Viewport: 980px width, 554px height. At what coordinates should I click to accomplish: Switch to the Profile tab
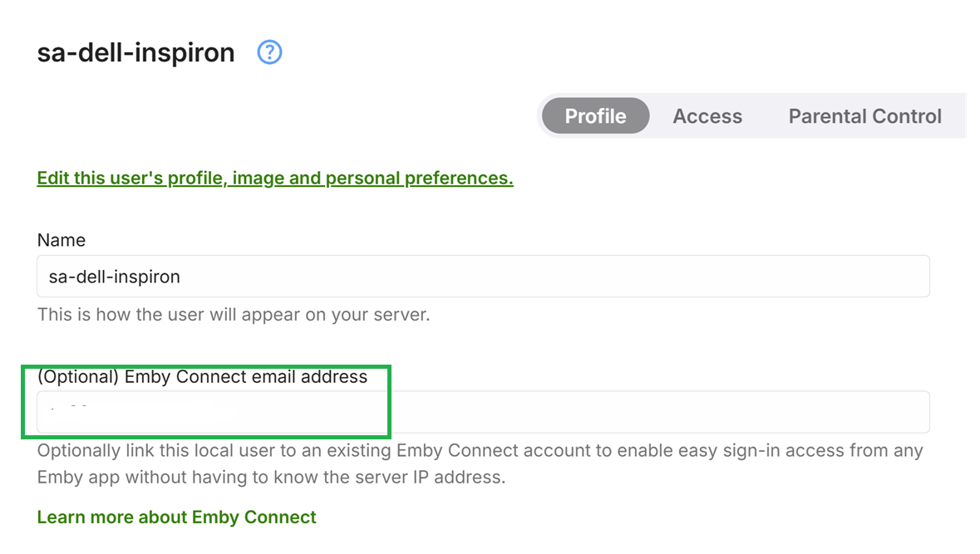click(x=595, y=116)
